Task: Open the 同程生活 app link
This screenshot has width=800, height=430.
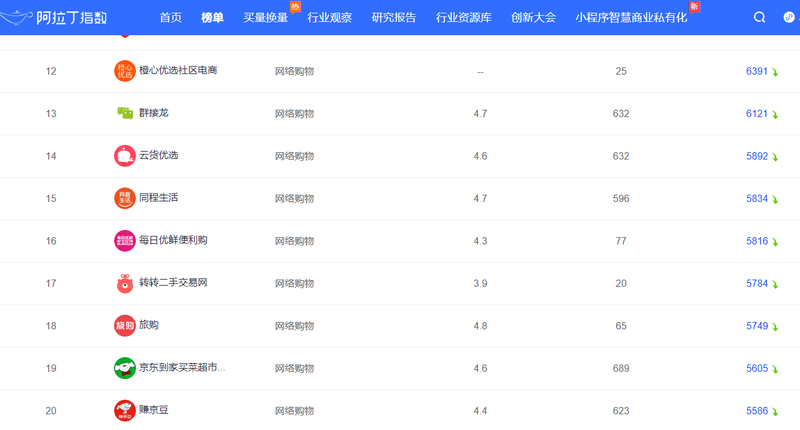Action: click(159, 197)
